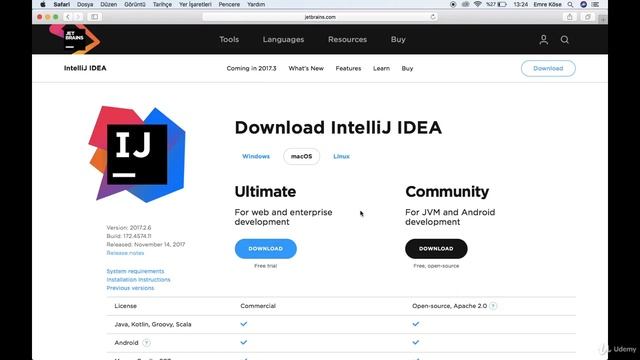The width and height of the screenshot is (640, 360).
Task: Click the Wi-Fi status icon
Action: pyautogui.click(x=478, y=4)
